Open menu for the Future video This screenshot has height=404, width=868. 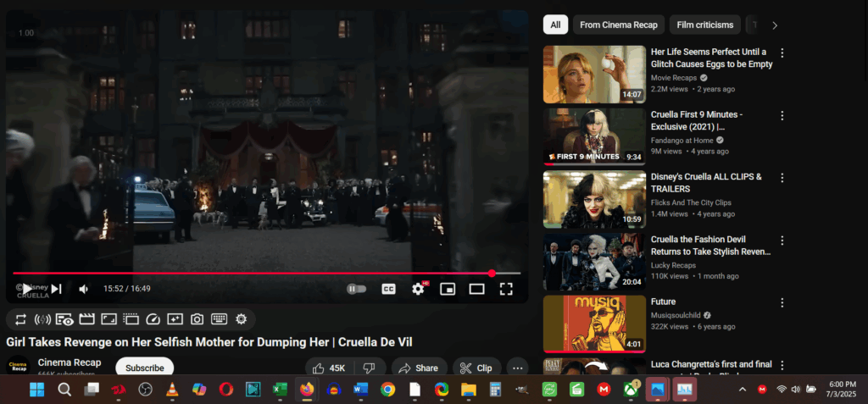782,302
